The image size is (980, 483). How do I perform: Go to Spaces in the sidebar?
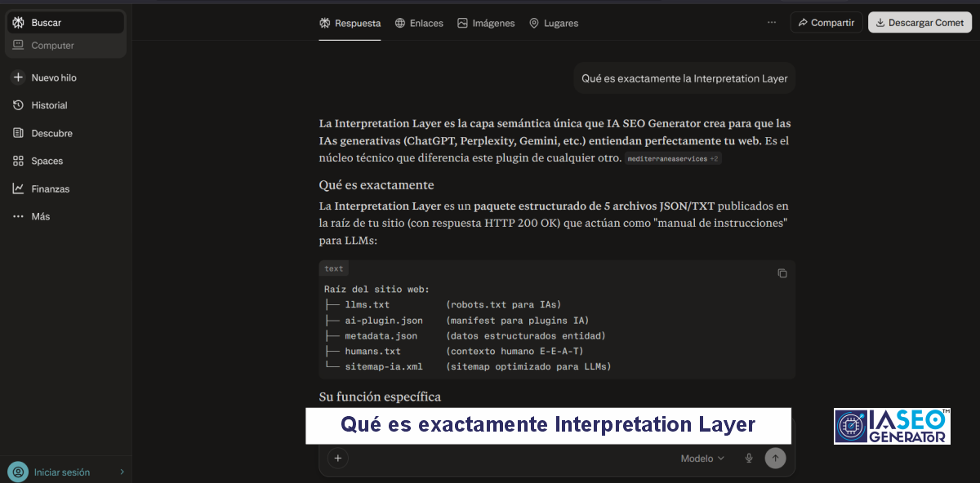pyautogui.click(x=47, y=161)
